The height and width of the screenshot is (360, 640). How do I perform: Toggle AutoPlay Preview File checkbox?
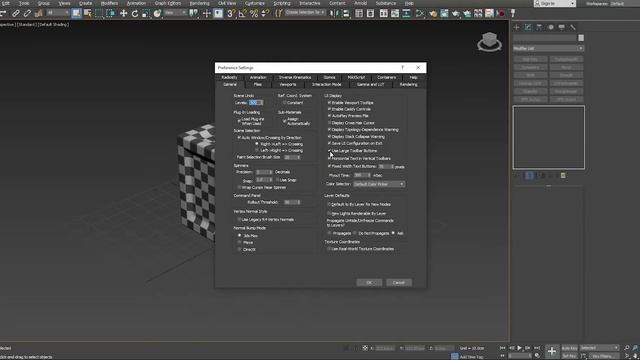(x=329, y=116)
